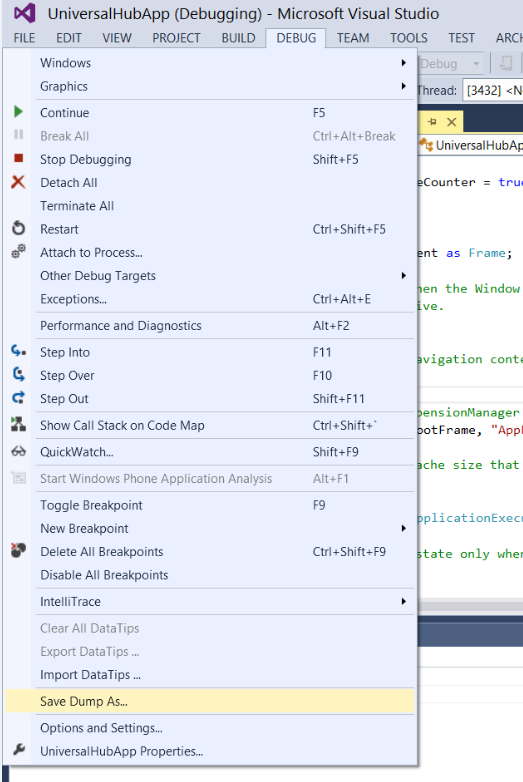Expand the Windows submenu arrow

click(x=403, y=63)
